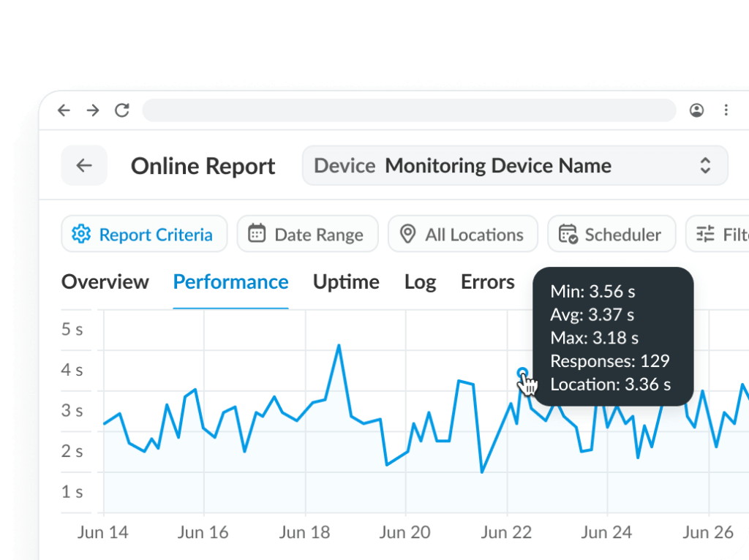Click the browser forward navigation arrow
Image resolution: width=749 pixels, height=560 pixels.
[x=93, y=110]
